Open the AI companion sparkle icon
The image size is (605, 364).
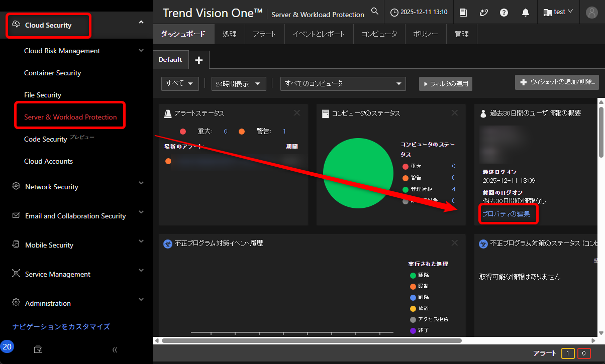tap(483, 12)
